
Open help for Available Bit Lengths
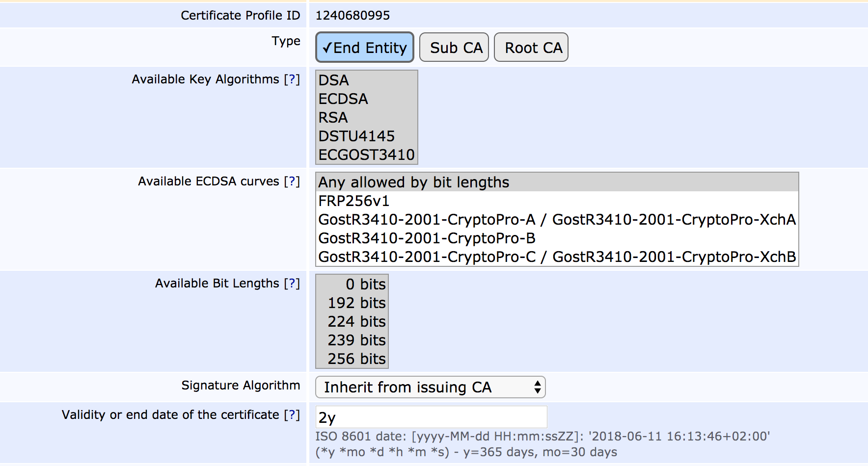[292, 284]
